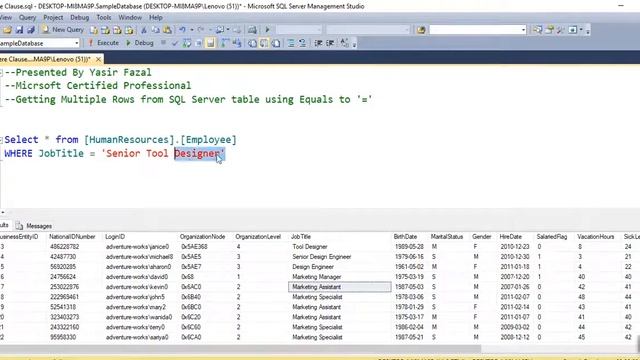Display the estimated execution plan

187,43
